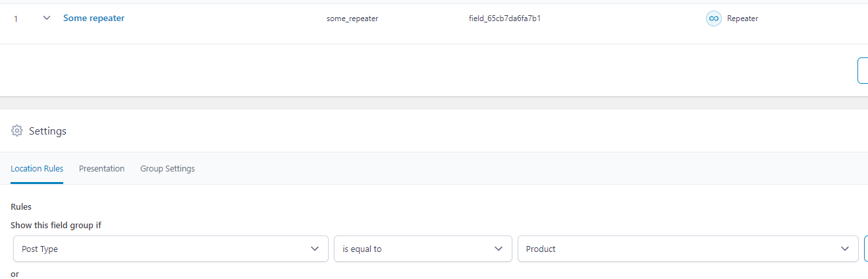This screenshot has height=279, width=868.
Task: Click the Repeater field type label
Action: pyautogui.click(x=742, y=18)
